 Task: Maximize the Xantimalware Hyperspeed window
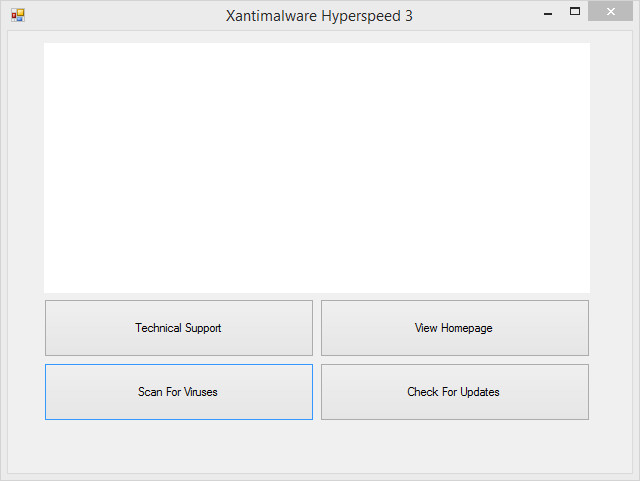coord(575,11)
